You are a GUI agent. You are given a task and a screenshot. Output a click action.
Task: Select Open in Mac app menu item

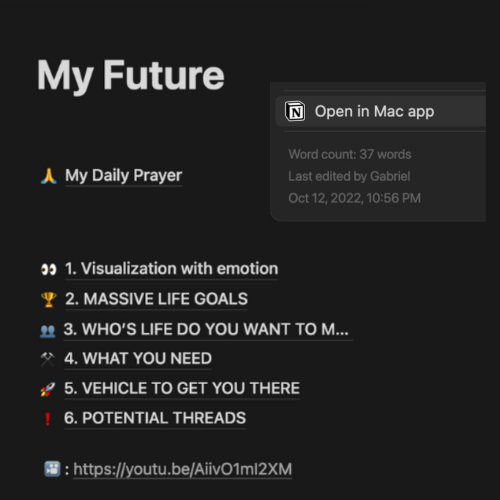380,111
